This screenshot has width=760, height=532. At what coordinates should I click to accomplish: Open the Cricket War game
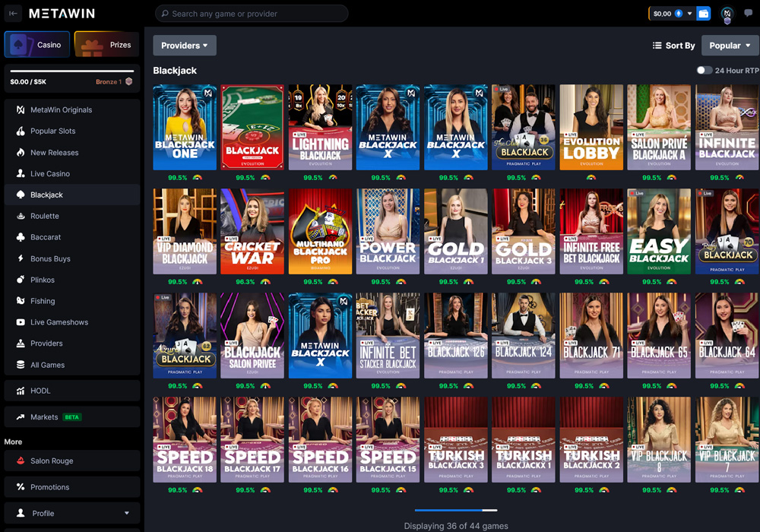pos(252,232)
